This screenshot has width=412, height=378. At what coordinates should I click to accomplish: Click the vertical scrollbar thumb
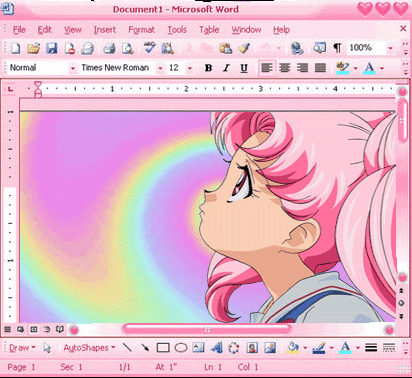[403, 121]
